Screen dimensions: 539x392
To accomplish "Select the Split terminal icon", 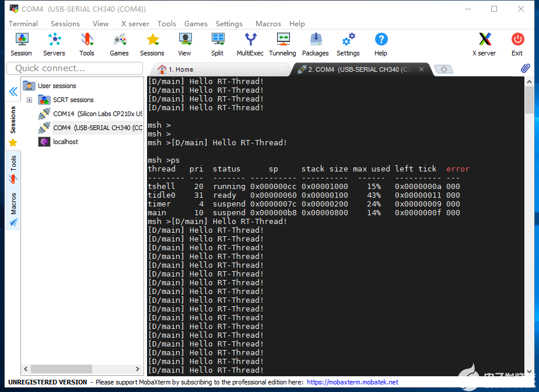I will pos(217,44).
